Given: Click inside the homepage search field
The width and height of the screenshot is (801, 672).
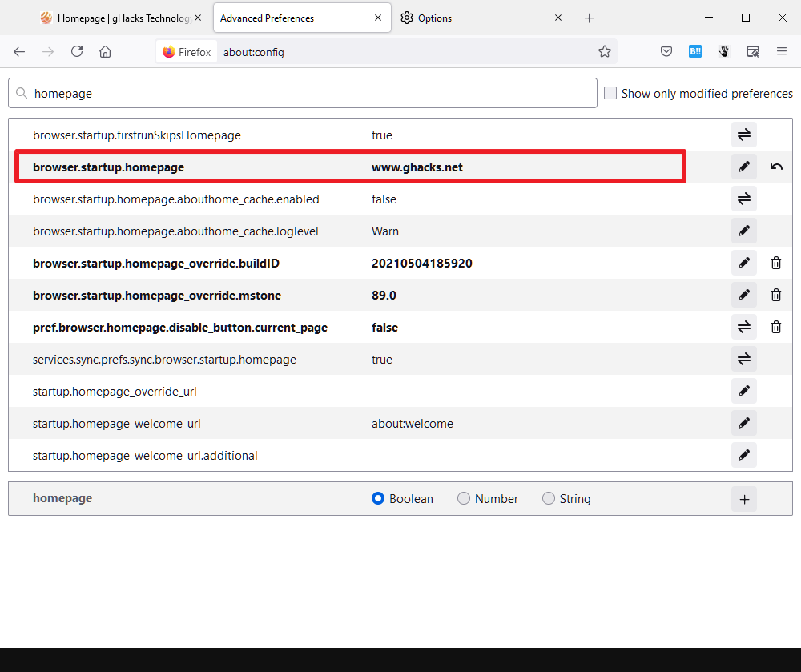Looking at the screenshot, I should [303, 93].
